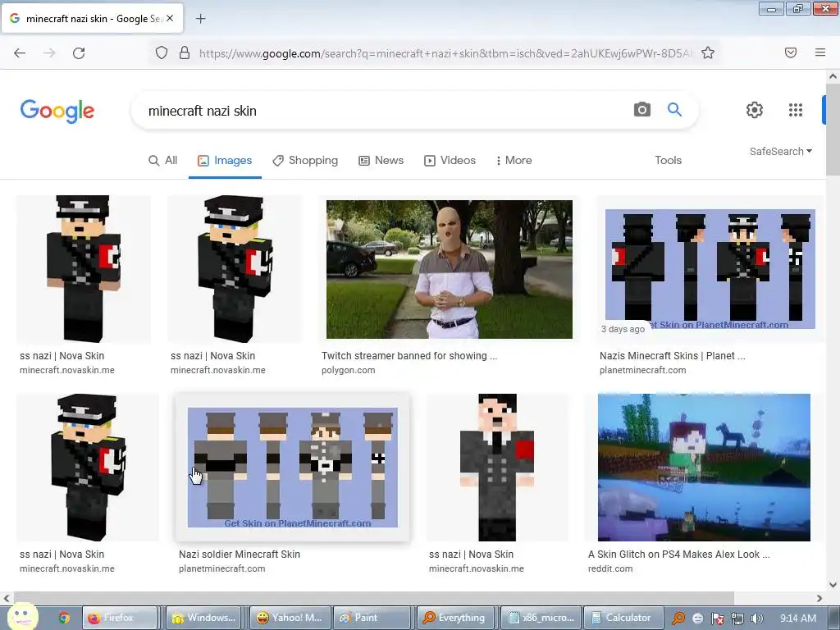This screenshot has width=840, height=630.
Task: Open a new tab with plus button
Action: (200, 19)
